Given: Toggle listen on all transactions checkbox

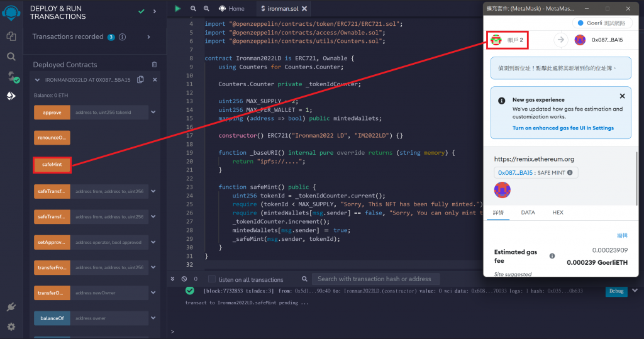Looking at the screenshot, I should click(212, 279).
